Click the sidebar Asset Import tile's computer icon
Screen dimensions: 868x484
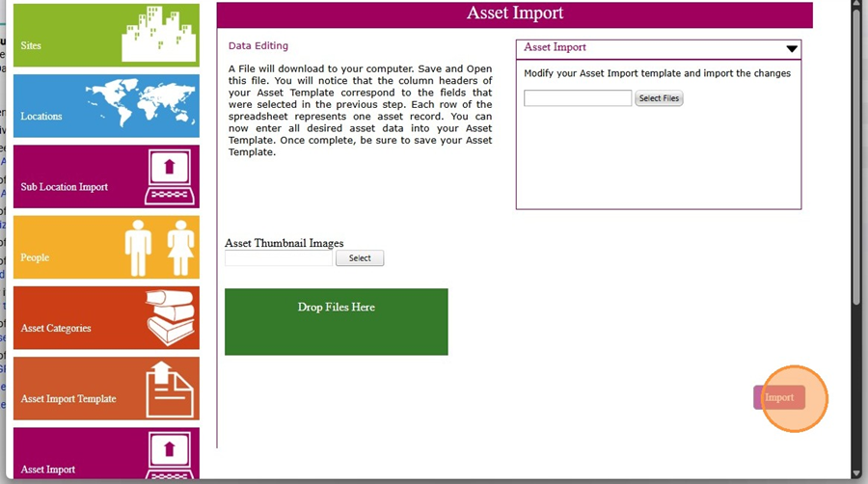coord(170,455)
